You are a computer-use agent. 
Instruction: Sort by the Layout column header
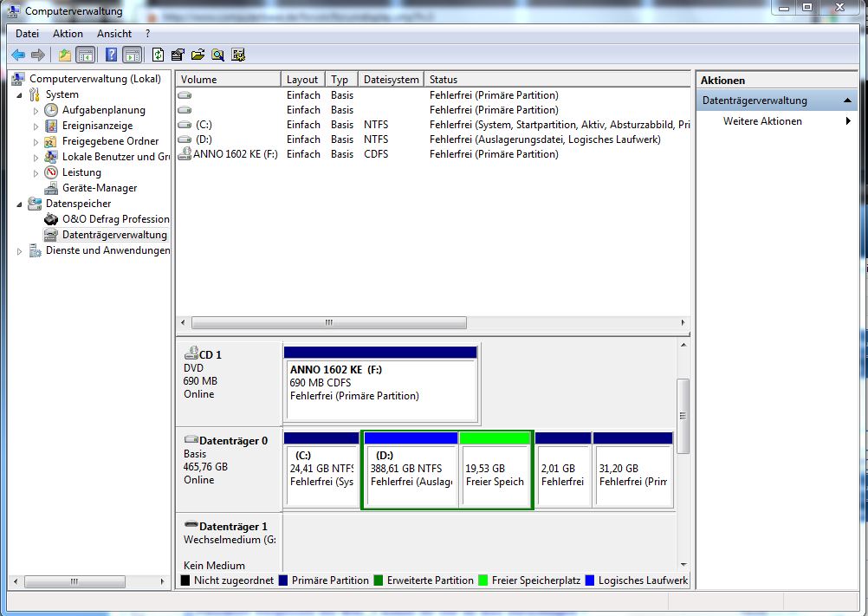303,79
